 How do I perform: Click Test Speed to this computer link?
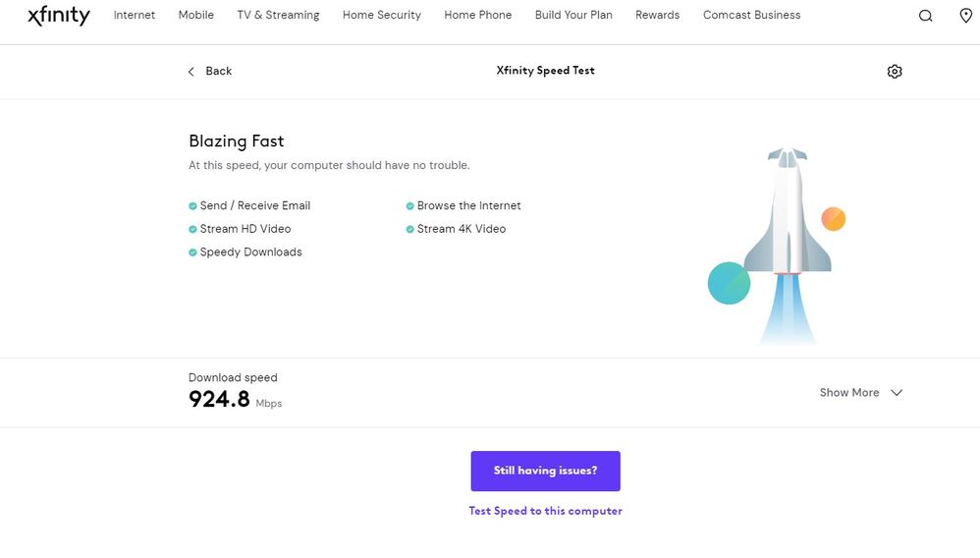[546, 511]
